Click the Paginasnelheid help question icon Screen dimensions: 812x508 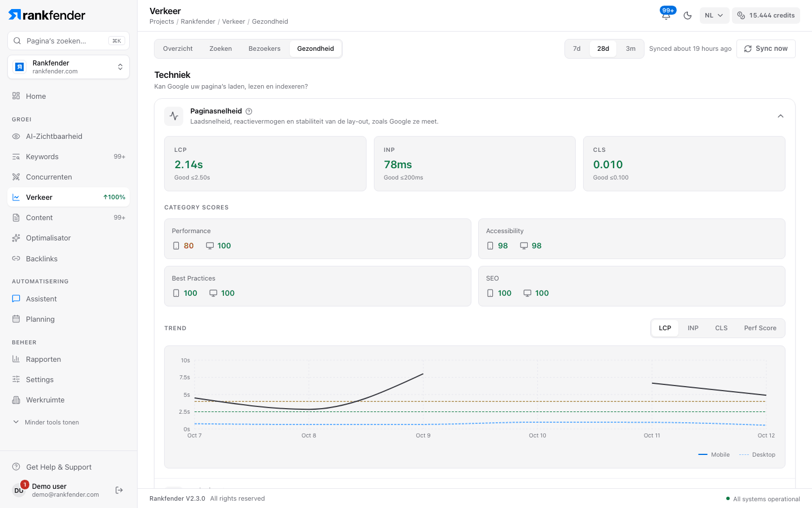pyautogui.click(x=249, y=111)
